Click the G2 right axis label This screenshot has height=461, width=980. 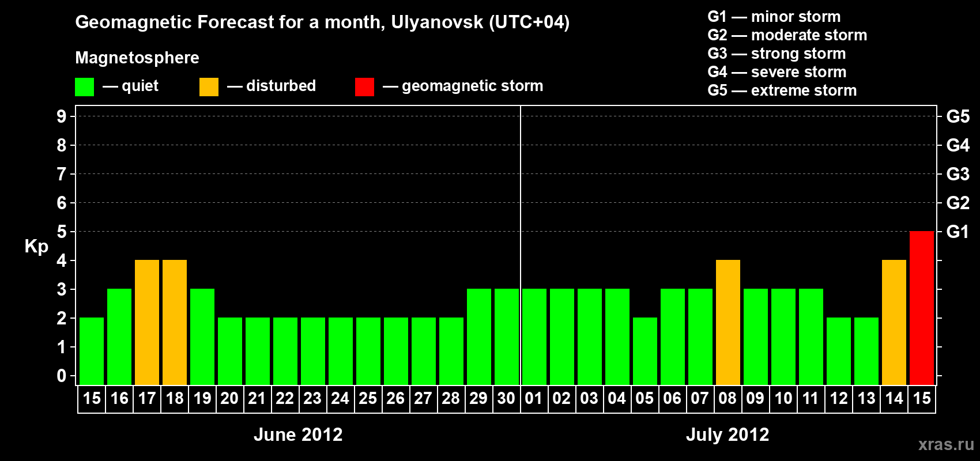(958, 203)
